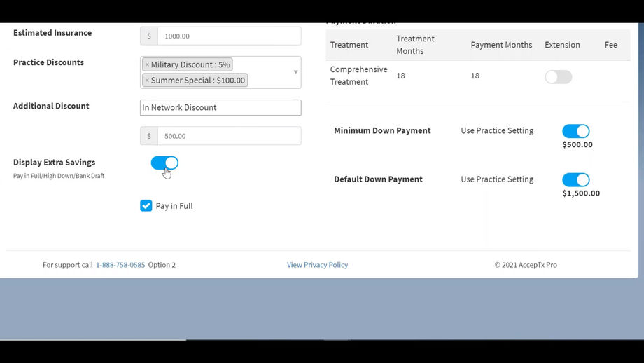Uncheck the Pay in Full checkbox
The height and width of the screenshot is (363, 644).
click(x=146, y=205)
